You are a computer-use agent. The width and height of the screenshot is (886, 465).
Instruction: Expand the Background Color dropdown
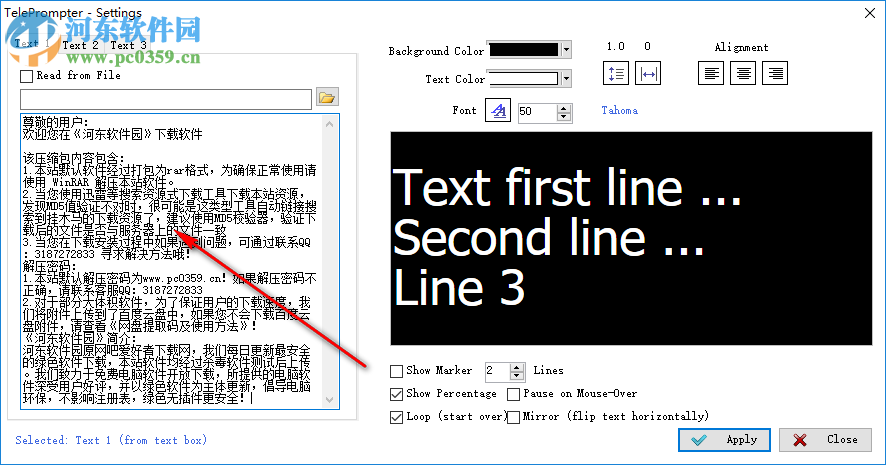tap(566, 50)
